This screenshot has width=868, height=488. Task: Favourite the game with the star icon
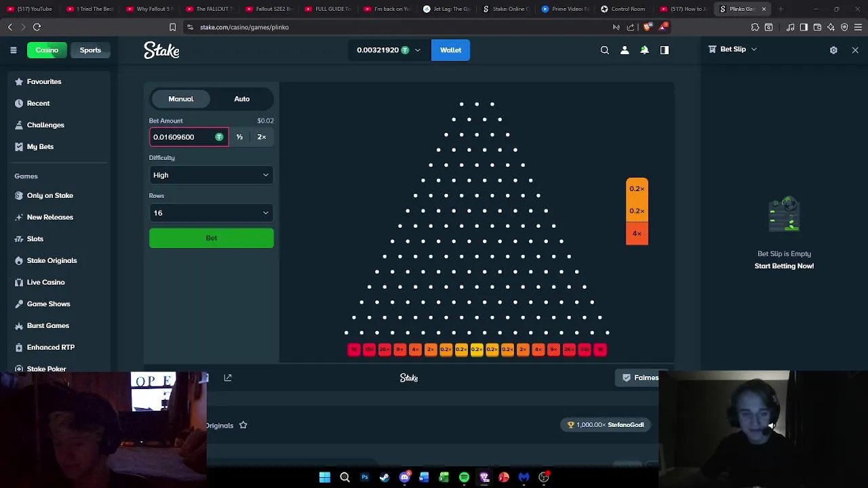pos(243,425)
